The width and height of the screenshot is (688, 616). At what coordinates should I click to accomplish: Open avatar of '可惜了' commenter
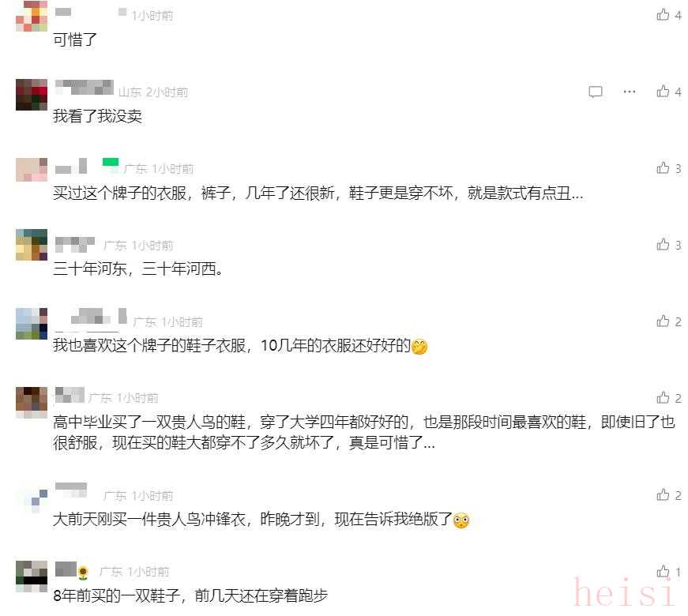[x=32, y=16]
